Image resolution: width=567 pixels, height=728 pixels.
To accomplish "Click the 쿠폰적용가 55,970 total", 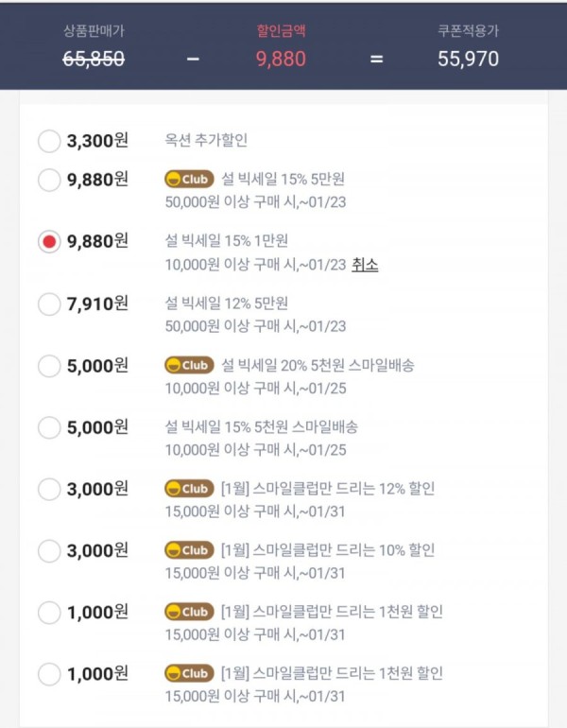I will tap(468, 59).
